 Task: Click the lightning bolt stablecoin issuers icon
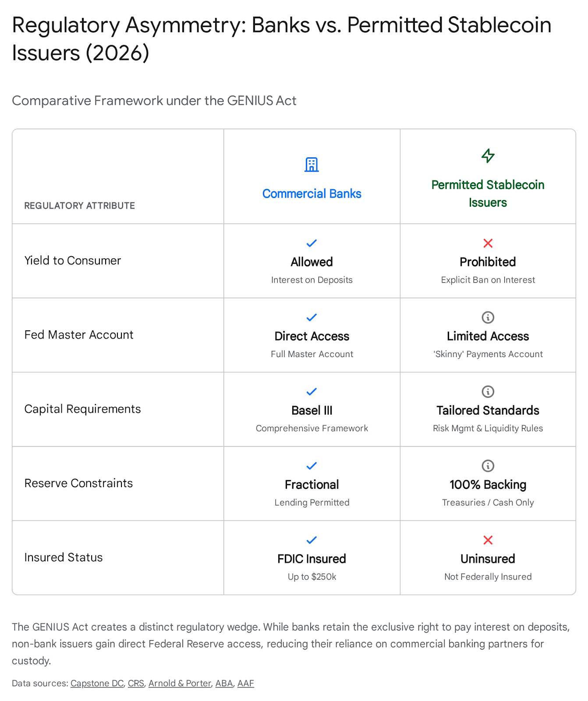488,156
